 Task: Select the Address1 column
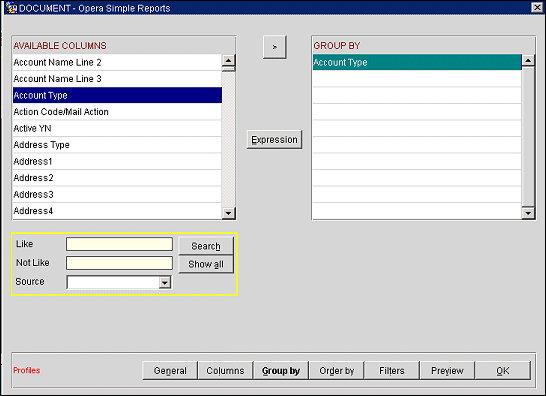(x=117, y=161)
